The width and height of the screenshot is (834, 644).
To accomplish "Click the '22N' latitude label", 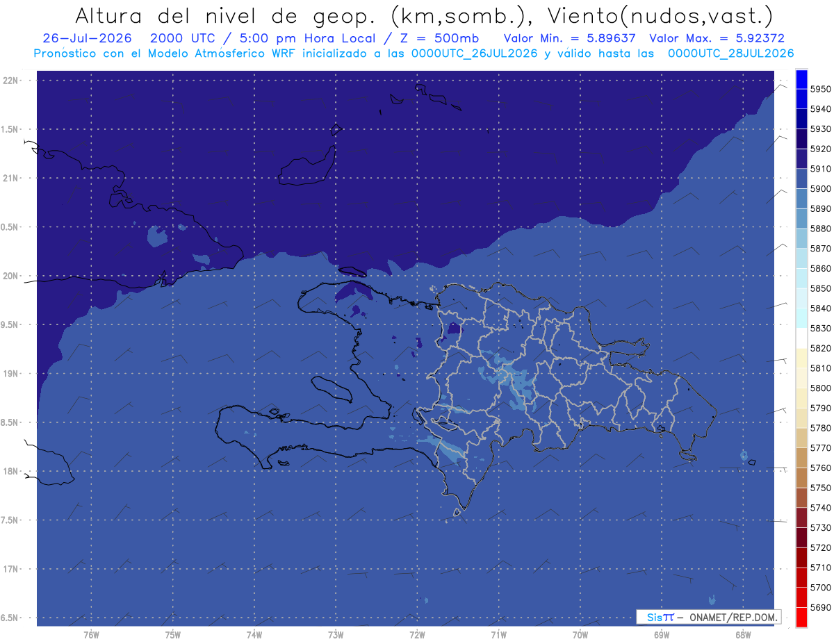I will pos(12,80).
